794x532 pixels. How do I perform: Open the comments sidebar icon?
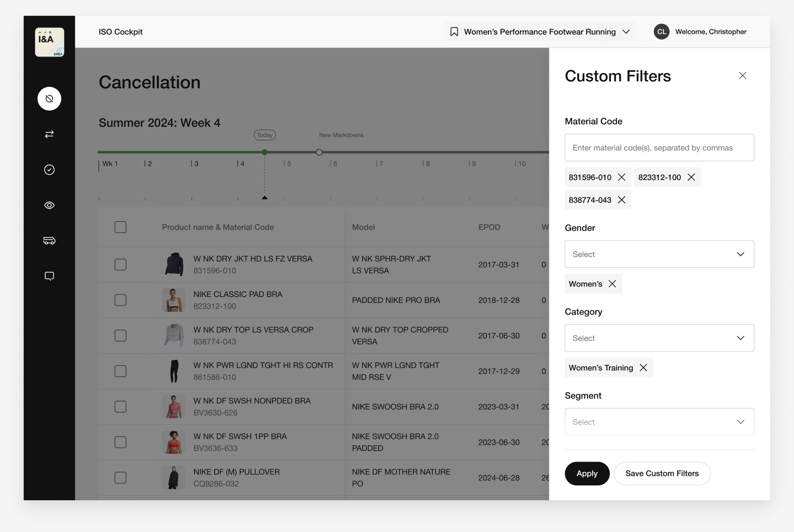[49, 276]
